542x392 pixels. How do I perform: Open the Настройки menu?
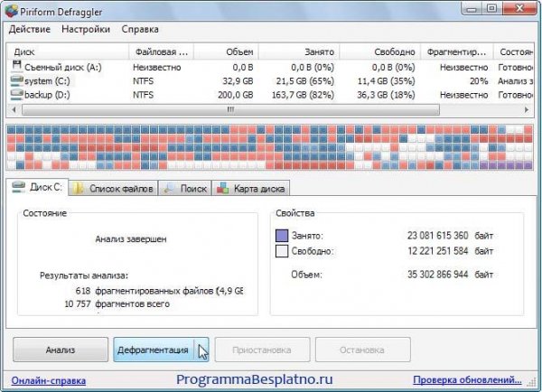point(86,29)
